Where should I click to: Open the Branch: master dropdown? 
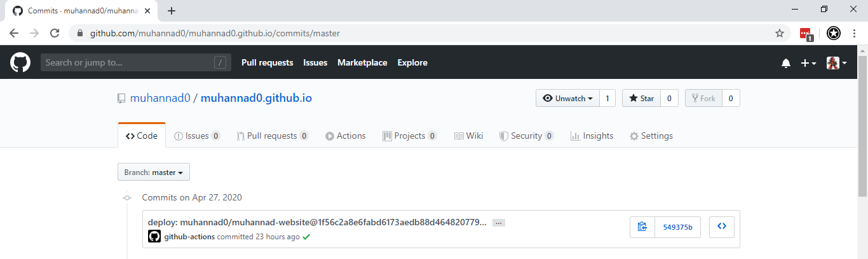[x=154, y=172]
